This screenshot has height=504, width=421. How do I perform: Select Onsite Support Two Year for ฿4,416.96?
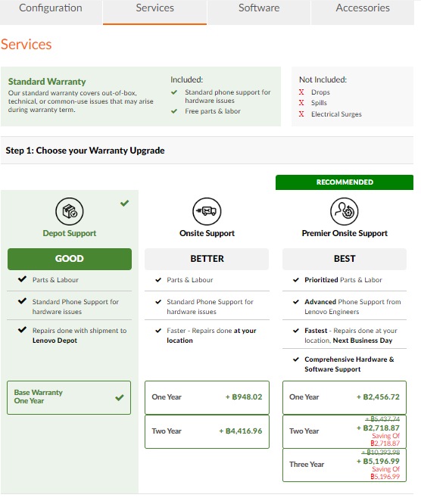point(207,431)
